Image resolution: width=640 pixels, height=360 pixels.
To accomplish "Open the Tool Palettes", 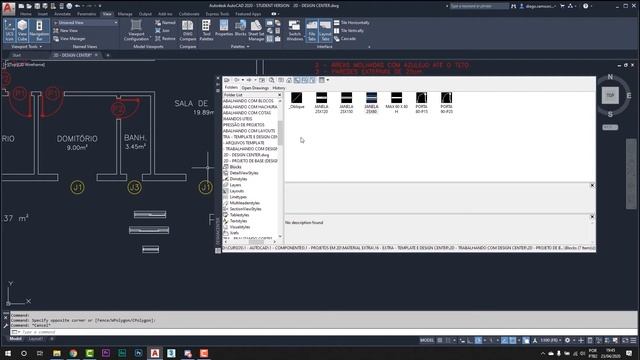I will [206, 30].
